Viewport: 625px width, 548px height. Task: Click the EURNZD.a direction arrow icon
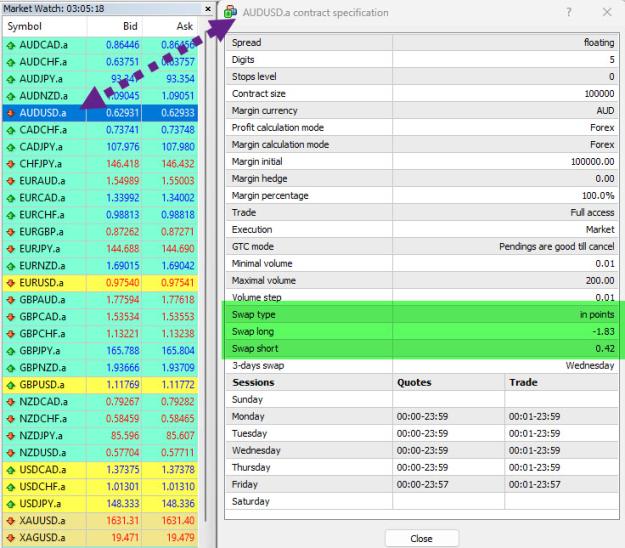11,266
